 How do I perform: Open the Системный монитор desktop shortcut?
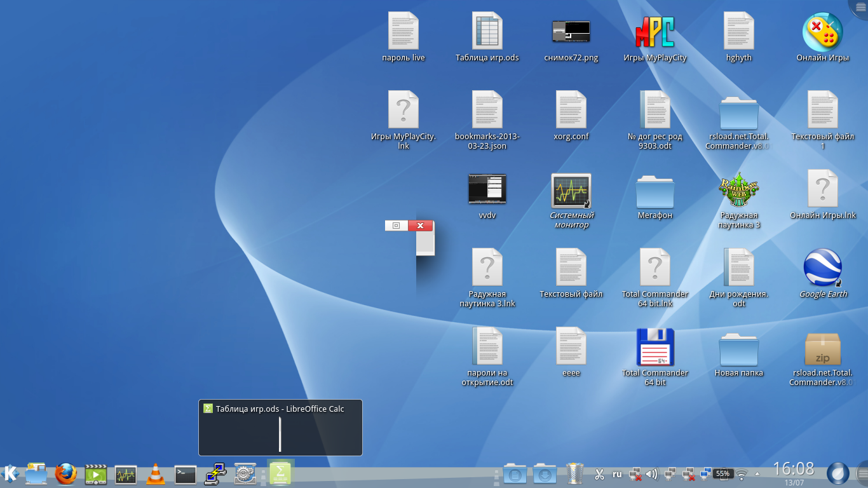571,191
